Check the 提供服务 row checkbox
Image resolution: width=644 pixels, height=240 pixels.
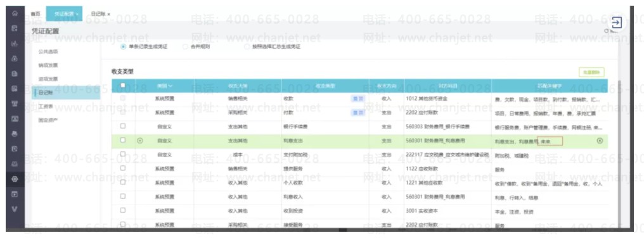click(123, 168)
